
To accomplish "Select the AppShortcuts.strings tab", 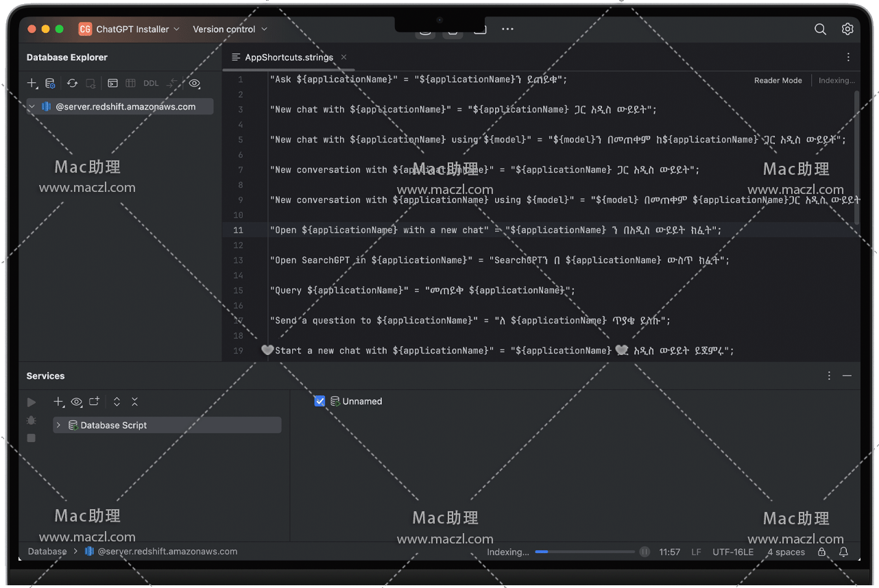I will (288, 58).
